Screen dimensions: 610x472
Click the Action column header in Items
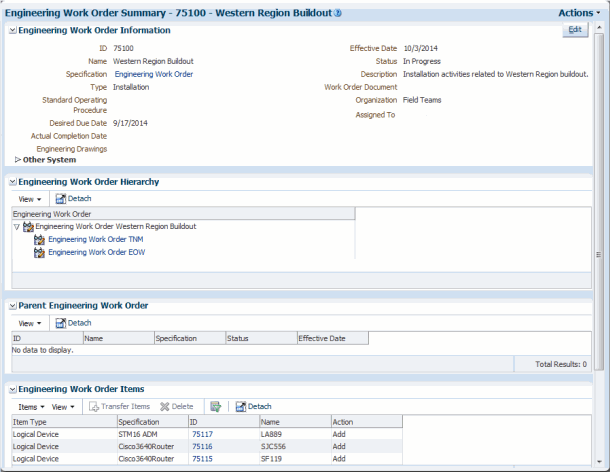point(367,422)
